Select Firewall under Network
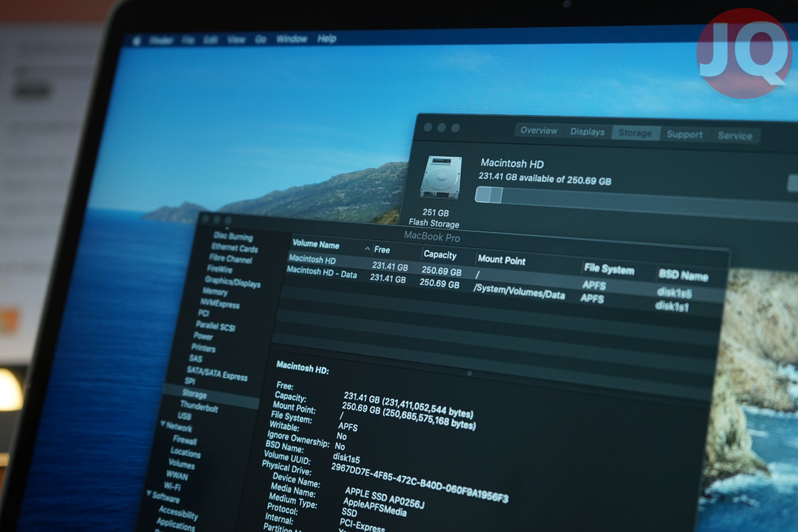Viewport: 798px width, 532px height. pos(185,440)
